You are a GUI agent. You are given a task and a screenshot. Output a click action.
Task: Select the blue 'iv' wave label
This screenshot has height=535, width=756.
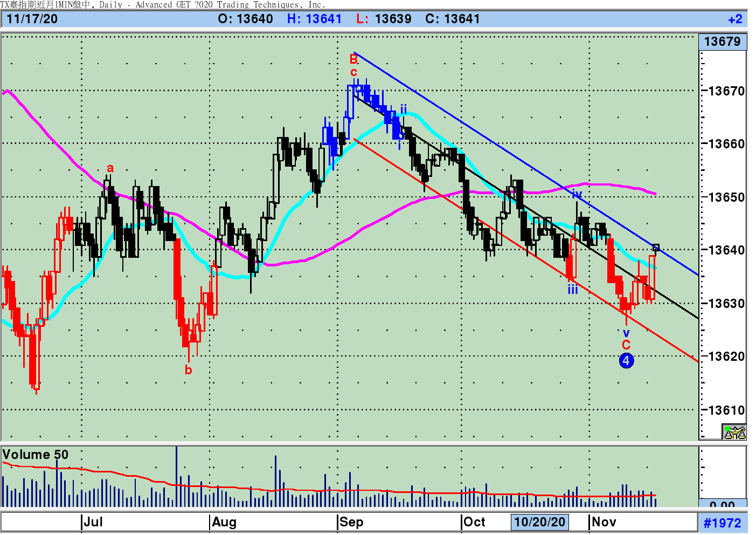577,194
